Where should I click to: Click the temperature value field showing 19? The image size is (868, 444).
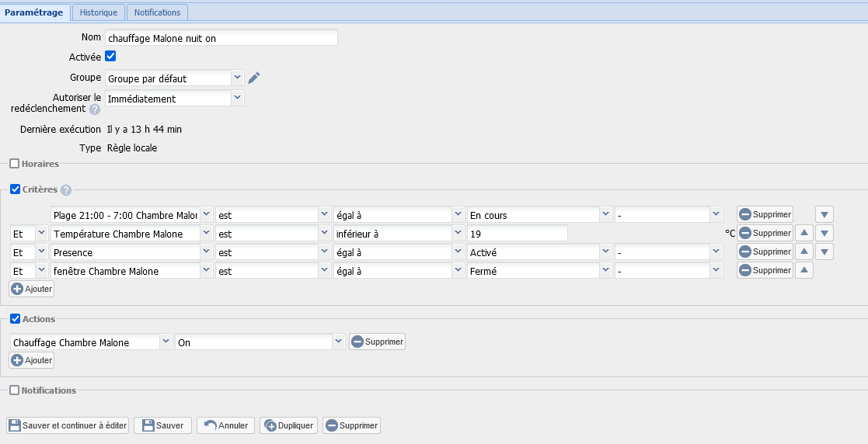point(518,234)
